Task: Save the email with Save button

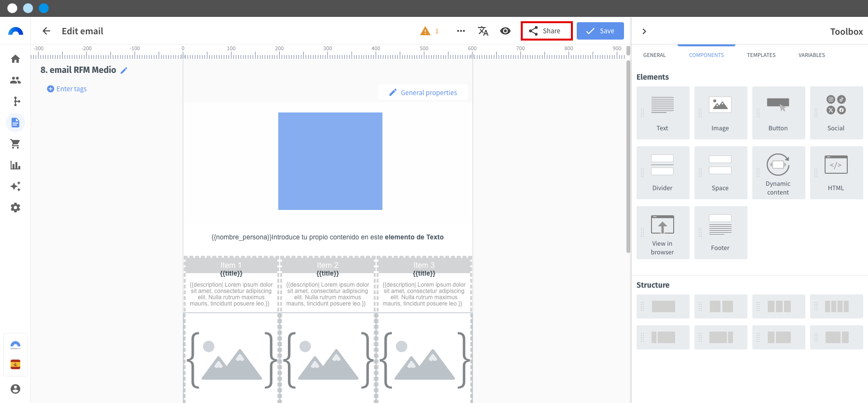Action: (600, 31)
